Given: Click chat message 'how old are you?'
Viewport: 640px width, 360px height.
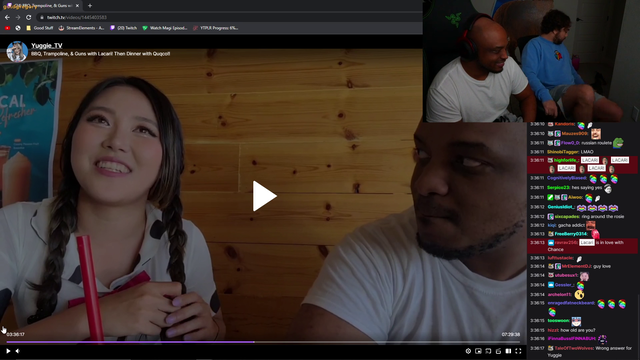Looking at the screenshot, I should (578, 330).
